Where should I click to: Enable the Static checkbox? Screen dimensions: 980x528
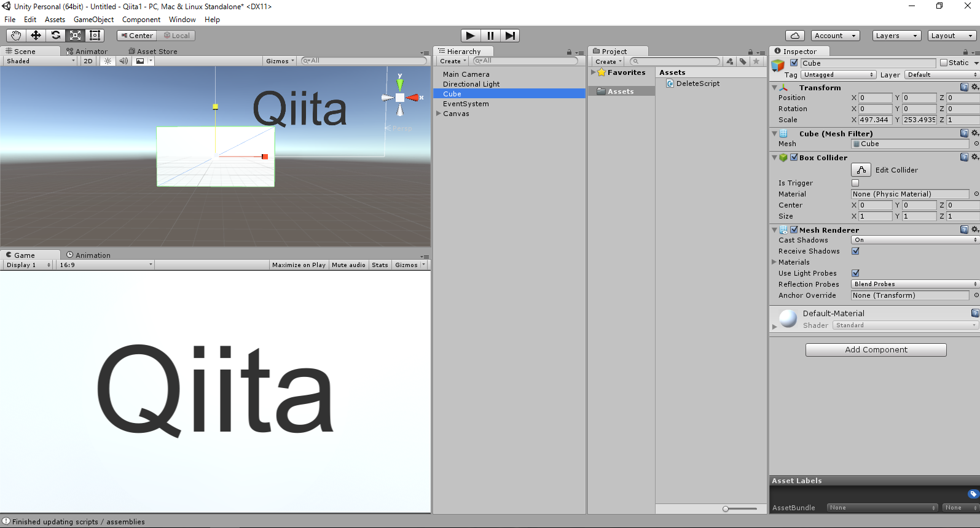944,63
